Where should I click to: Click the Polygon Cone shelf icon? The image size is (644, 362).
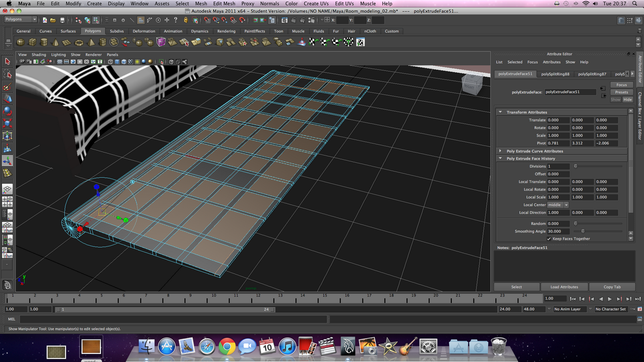[55, 42]
